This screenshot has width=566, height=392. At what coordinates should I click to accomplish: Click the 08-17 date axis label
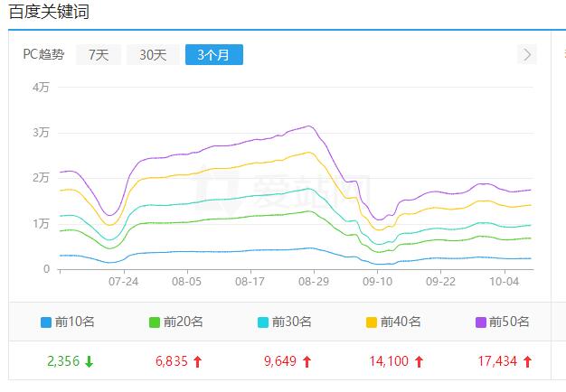(x=250, y=282)
